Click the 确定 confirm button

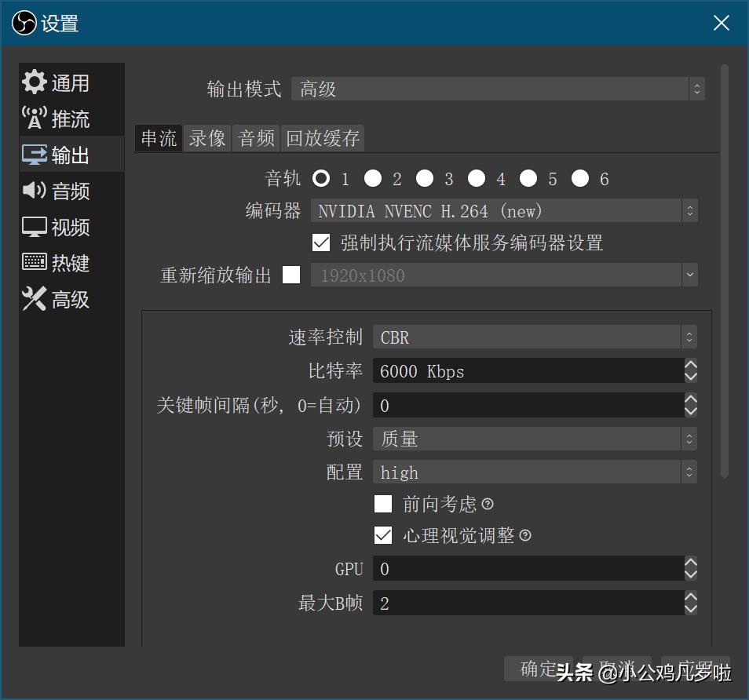click(x=539, y=669)
